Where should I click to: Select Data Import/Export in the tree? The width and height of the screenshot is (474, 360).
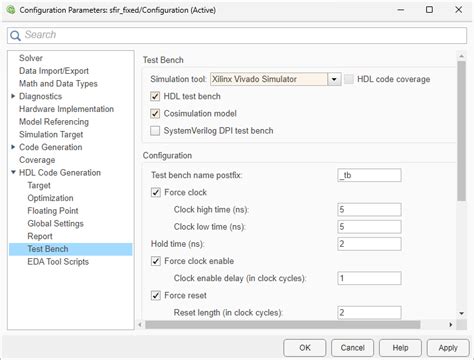click(x=54, y=71)
